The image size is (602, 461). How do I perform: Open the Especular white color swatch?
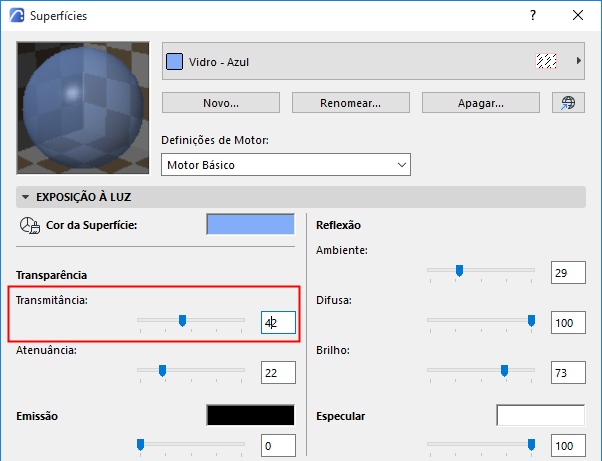[x=541, y=415]
